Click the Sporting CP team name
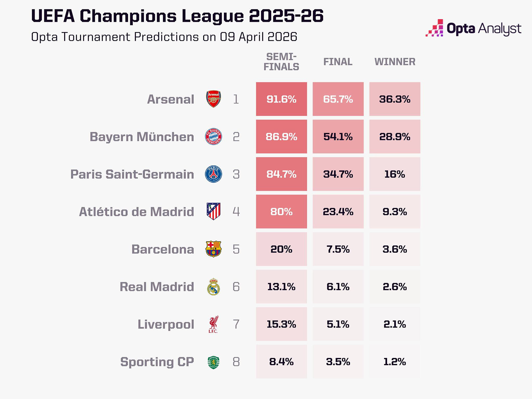This screenshot has height=399, width=532. [157, 362]
